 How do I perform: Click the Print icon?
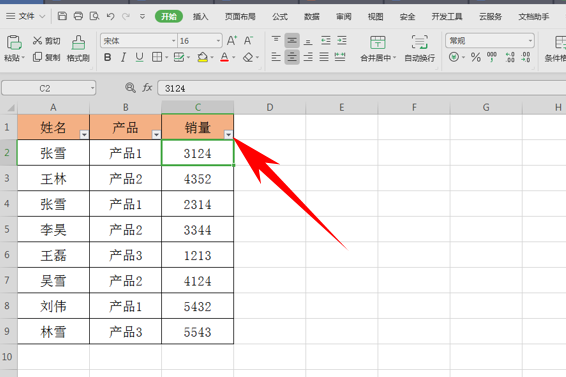78,16
